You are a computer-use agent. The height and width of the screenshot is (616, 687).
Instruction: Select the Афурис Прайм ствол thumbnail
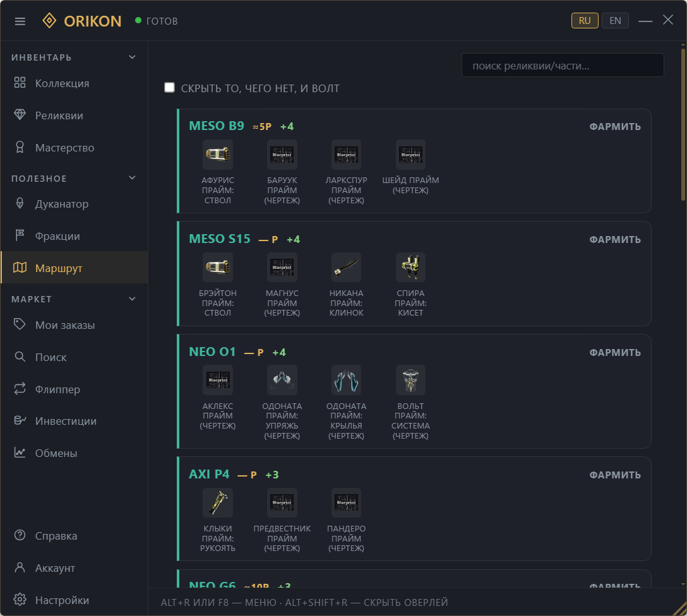pyautogui.click(x=218, y=155)
